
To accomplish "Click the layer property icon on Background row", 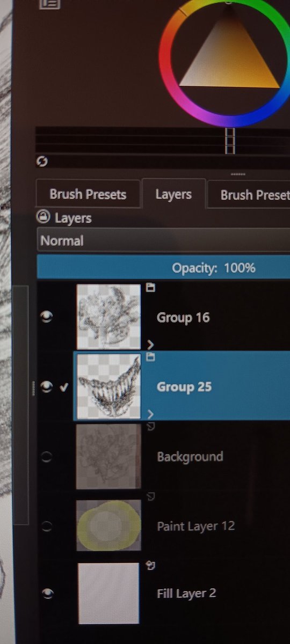I will coord(151,426).
